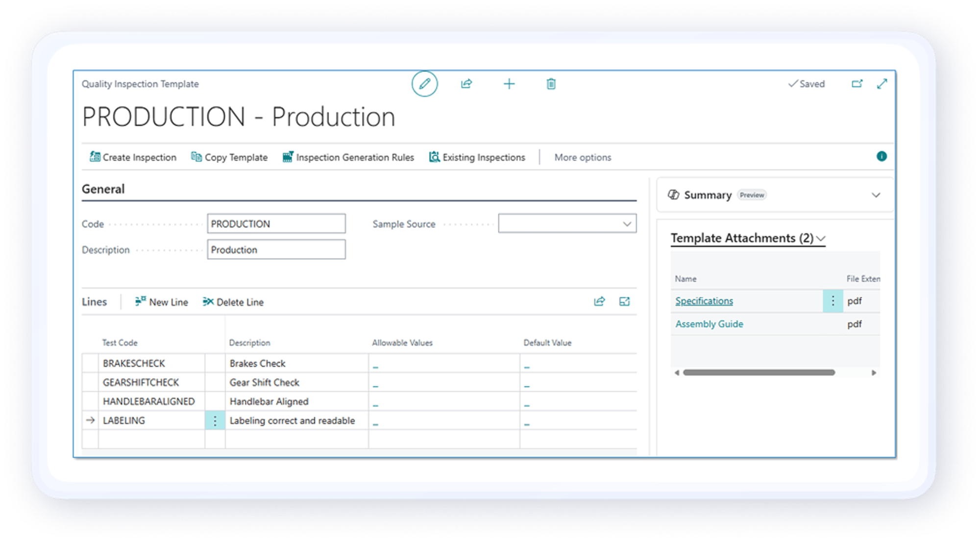Click the Brakes Check description cell
The image size is (980, 543).
297,363
